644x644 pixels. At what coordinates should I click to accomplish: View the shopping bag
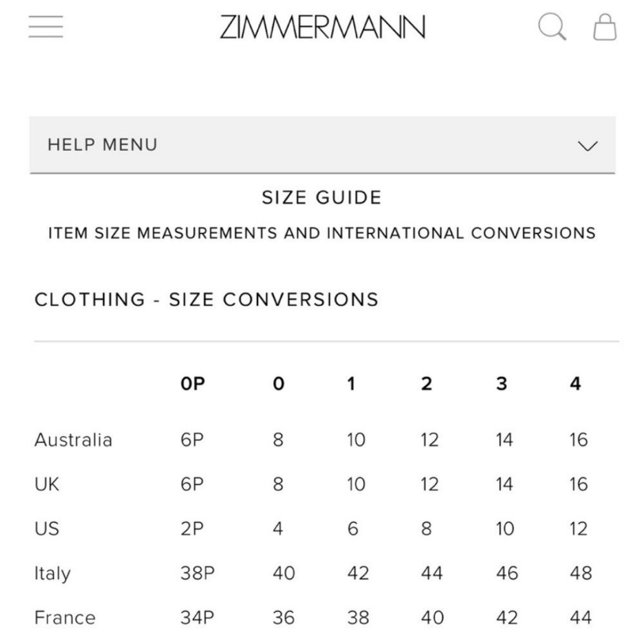pos(605,27)
